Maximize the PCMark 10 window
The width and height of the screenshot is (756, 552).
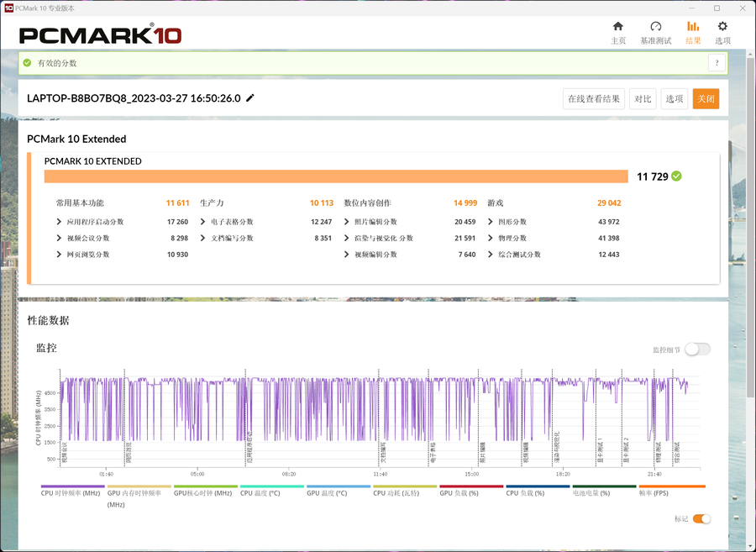click(717, 8)
